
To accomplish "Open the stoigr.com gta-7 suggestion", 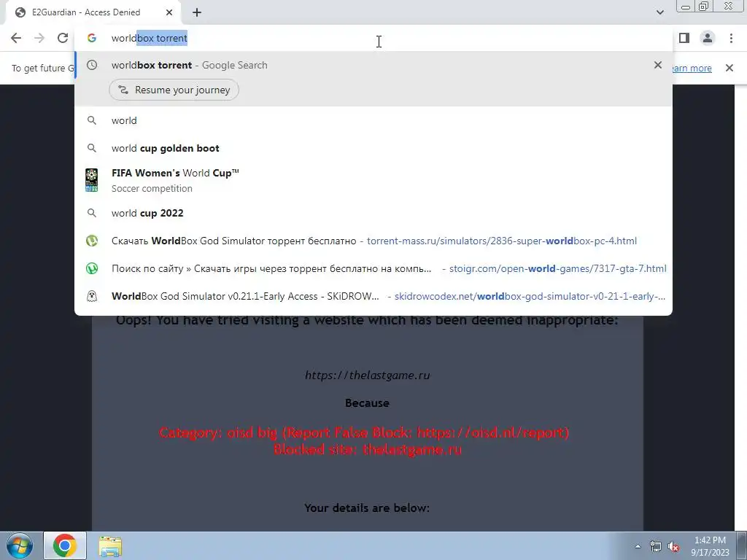I will pyautogui.click(x=373, y=268).
